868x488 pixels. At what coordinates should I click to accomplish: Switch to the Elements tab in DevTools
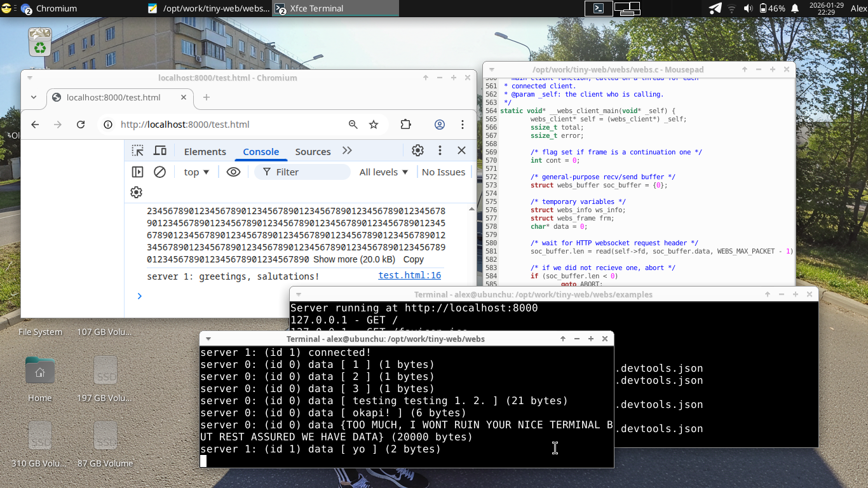pyautogui.click(x=205, y=151)
